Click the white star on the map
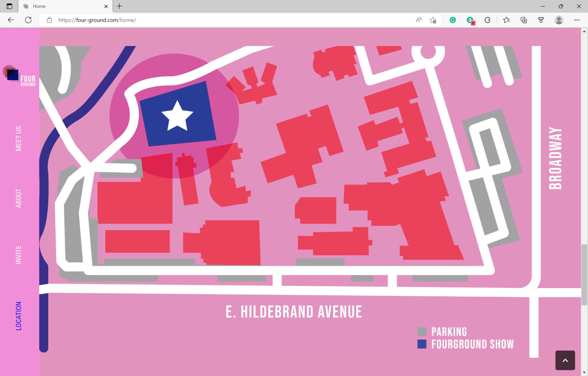Image resolution: width=588 pixels, height=376 pixels. tap(177, 116)
